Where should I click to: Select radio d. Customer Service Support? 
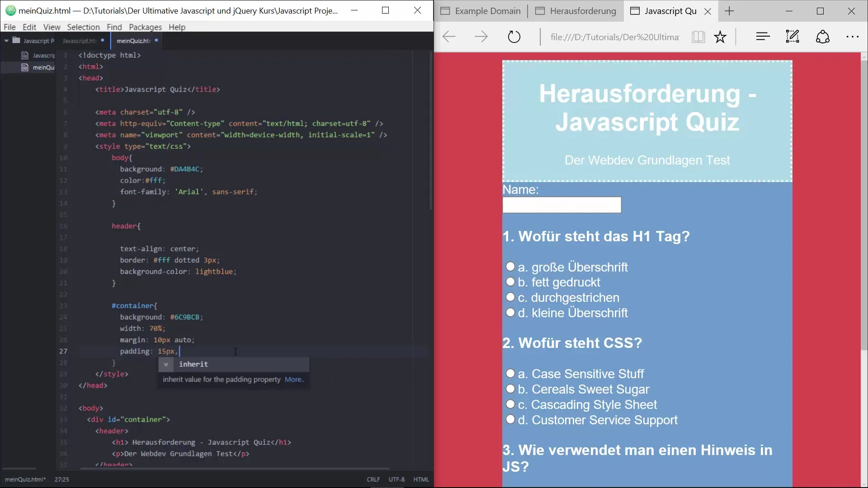510,420
